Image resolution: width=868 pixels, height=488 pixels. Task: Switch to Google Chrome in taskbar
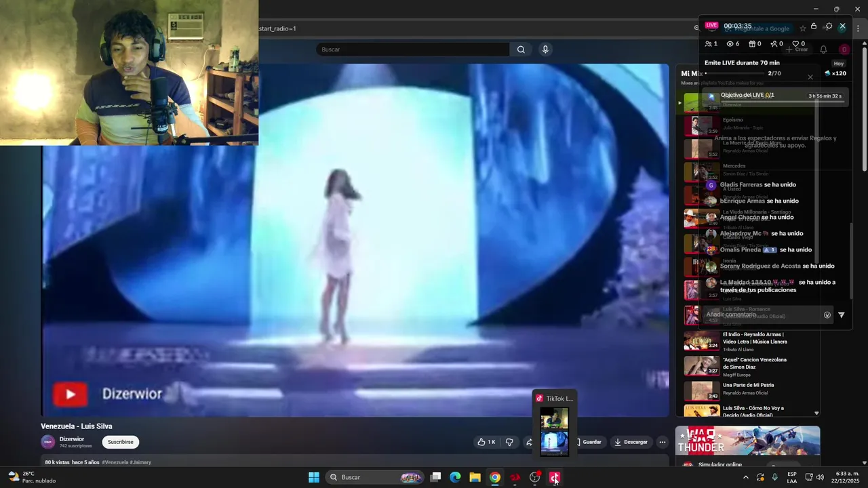[495, 477]
